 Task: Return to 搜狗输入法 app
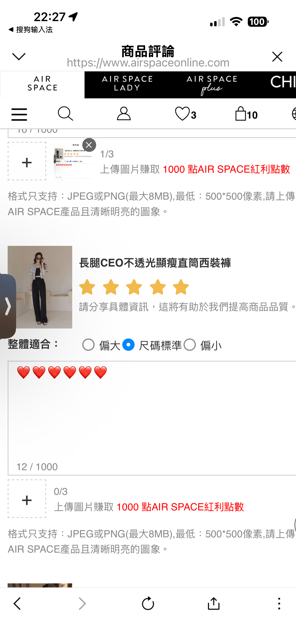click(30, 30)
